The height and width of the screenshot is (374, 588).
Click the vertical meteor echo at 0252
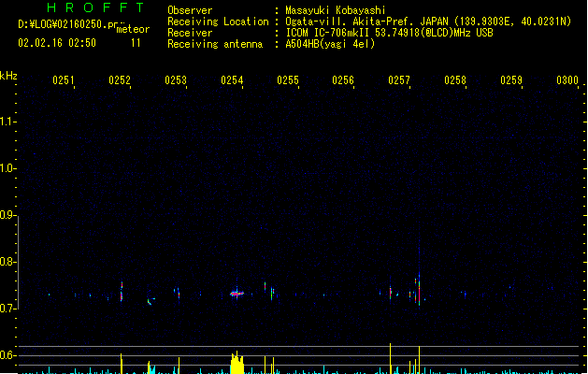point(122,292)
